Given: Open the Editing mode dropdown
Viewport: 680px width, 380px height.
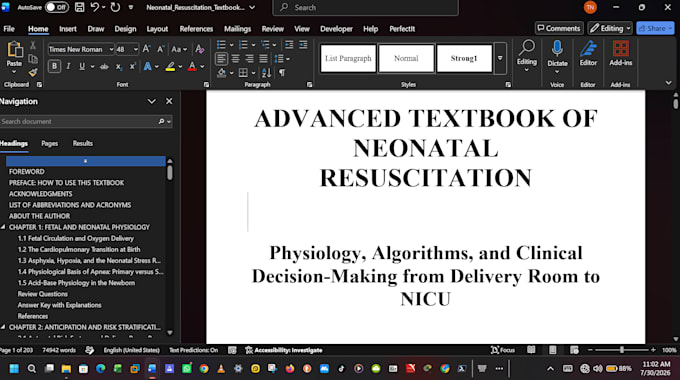Looking at the screenshot, I should coord(610,28).
